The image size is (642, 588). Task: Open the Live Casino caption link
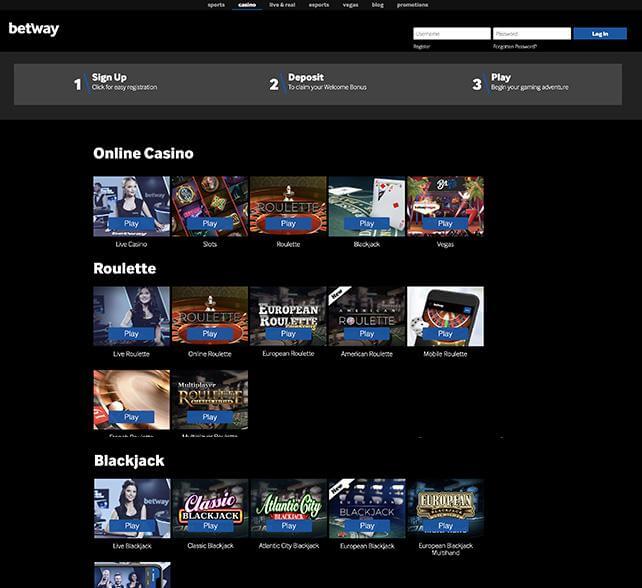coord(131,244)
